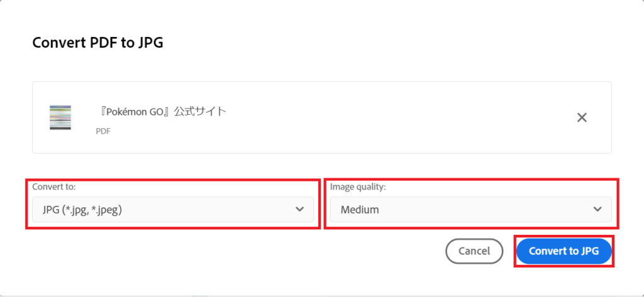The image size is (644, 297).
Task: Remove the Pokémon GO PDF file
Action: (x=582, y=117)
